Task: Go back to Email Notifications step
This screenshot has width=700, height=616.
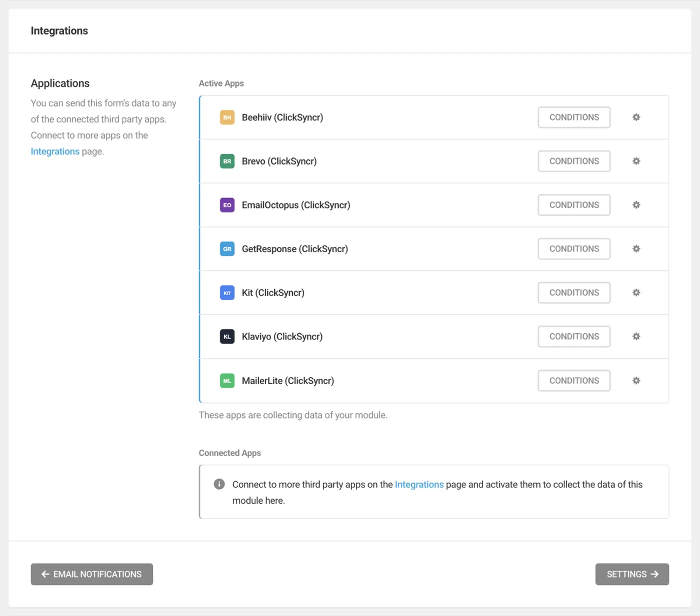Action: 92,574
